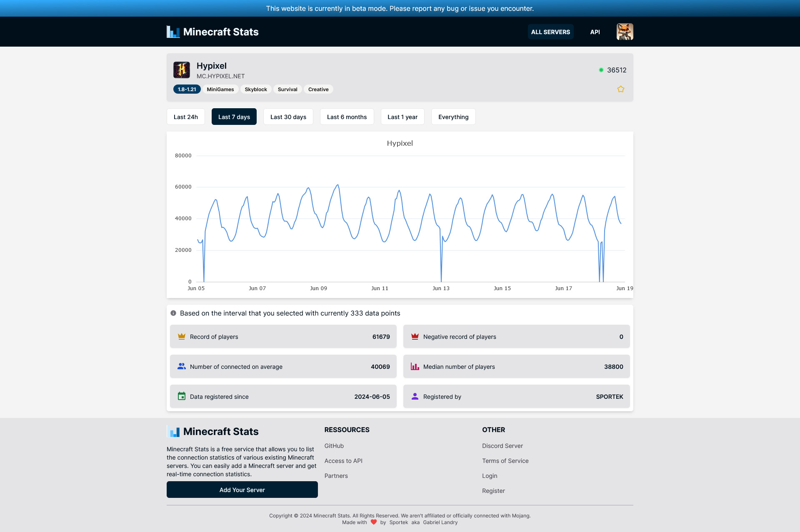This screenshot has width=800, height=532.
Task: Choose the Last 1 year range
Action: pos(402,117)
